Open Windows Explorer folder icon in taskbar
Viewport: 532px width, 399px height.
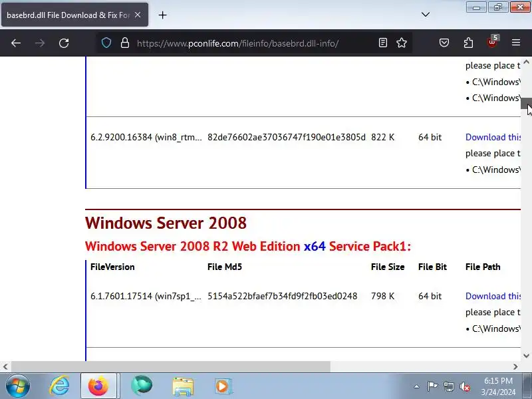point(183,386)
